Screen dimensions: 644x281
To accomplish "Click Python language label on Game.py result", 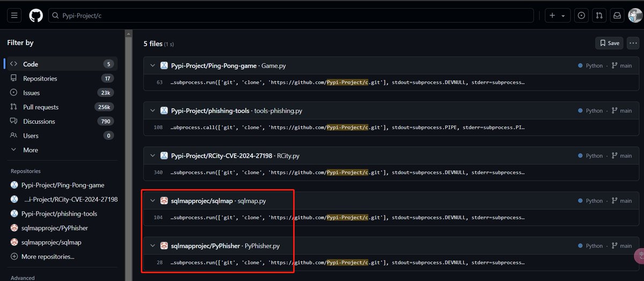I will pyautogui.click(x=594, y=65).
